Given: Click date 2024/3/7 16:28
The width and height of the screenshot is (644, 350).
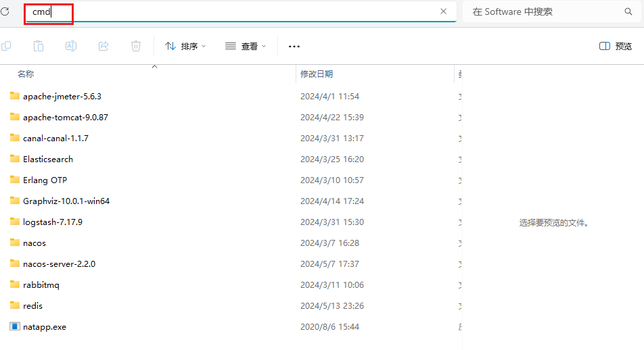Looking at the screenshot, I should click(330, 243).
